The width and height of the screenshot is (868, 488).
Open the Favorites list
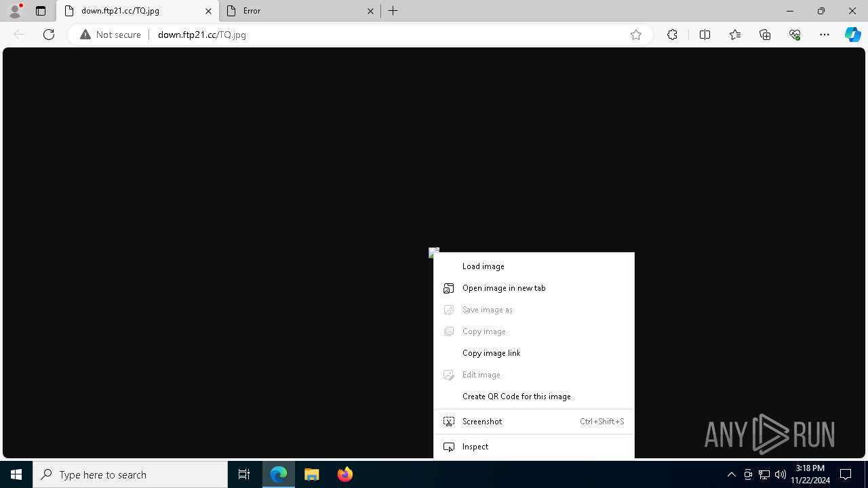tap(735, 35)
